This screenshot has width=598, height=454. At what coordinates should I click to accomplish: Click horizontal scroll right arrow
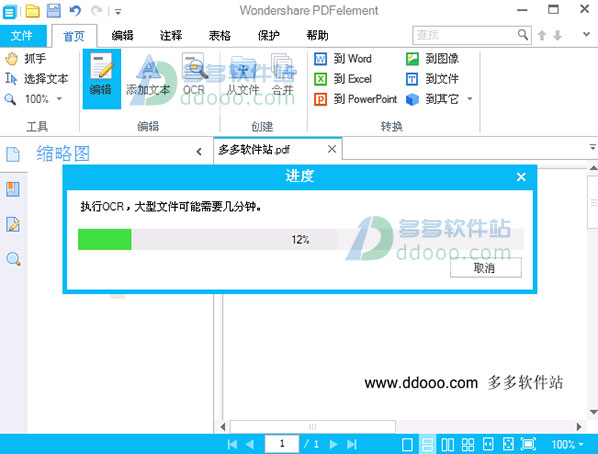click(x=579, y=427)
